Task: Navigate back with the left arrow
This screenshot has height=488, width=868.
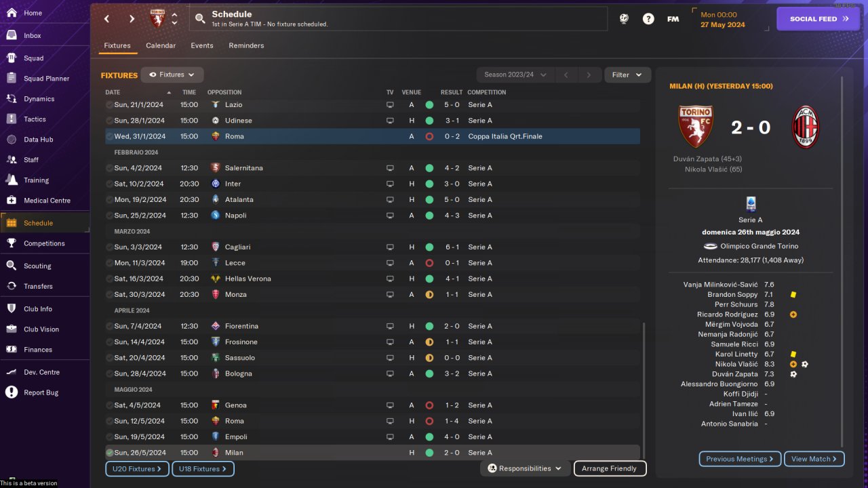Action: tap(106, 19)
